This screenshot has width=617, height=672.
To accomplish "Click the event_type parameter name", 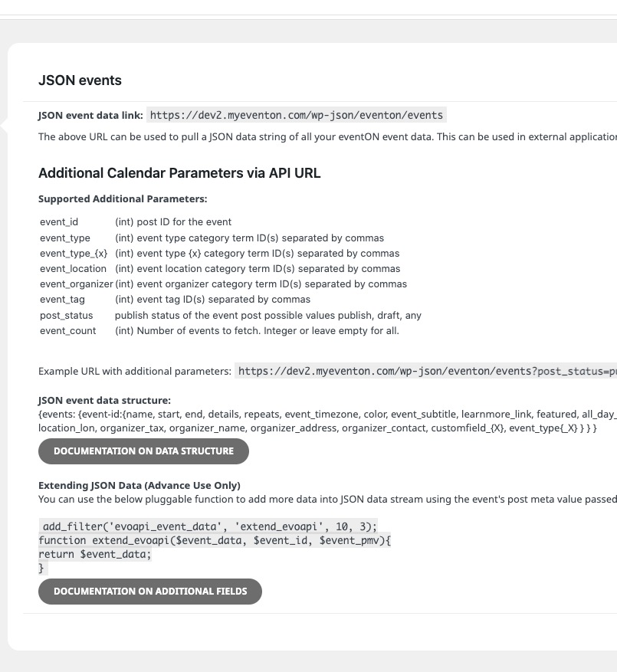I will coord(64,238).
